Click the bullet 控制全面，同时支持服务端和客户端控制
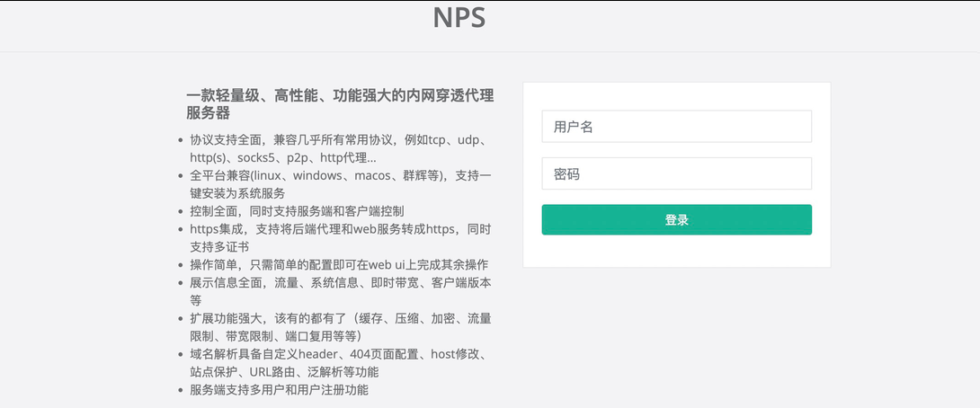 [297, 211]
